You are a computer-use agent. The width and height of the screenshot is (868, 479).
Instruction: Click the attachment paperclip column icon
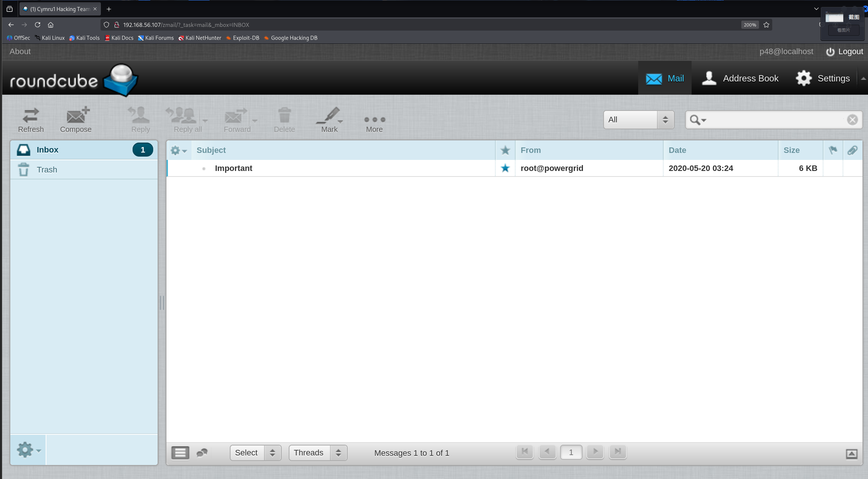pos(852,150)
